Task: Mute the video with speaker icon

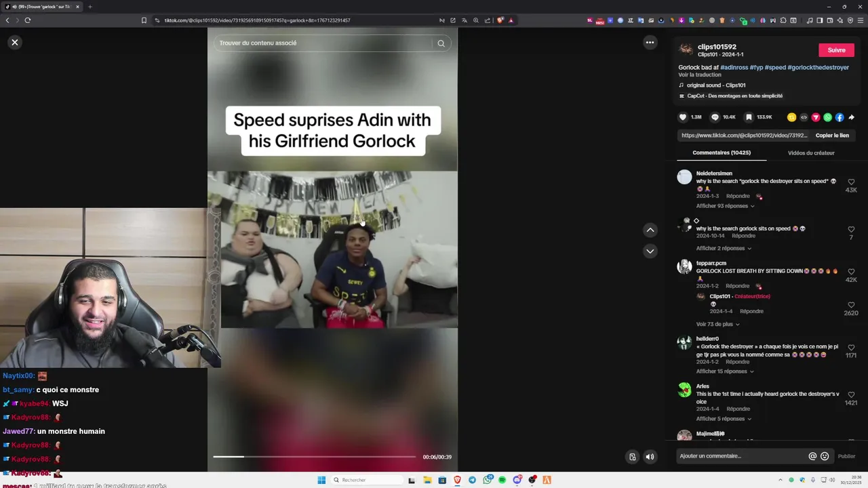Action: [x=650, y=457]
